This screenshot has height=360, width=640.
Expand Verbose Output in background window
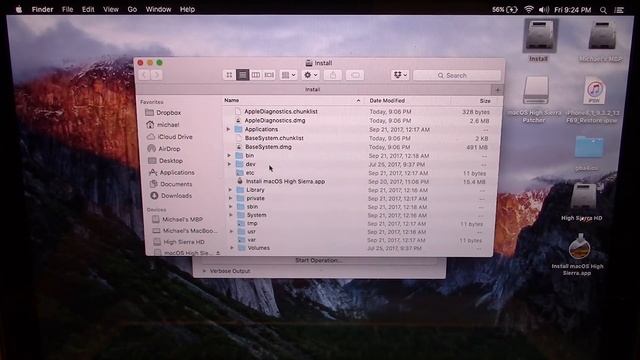pyautogui.click(x=204, y=271)
